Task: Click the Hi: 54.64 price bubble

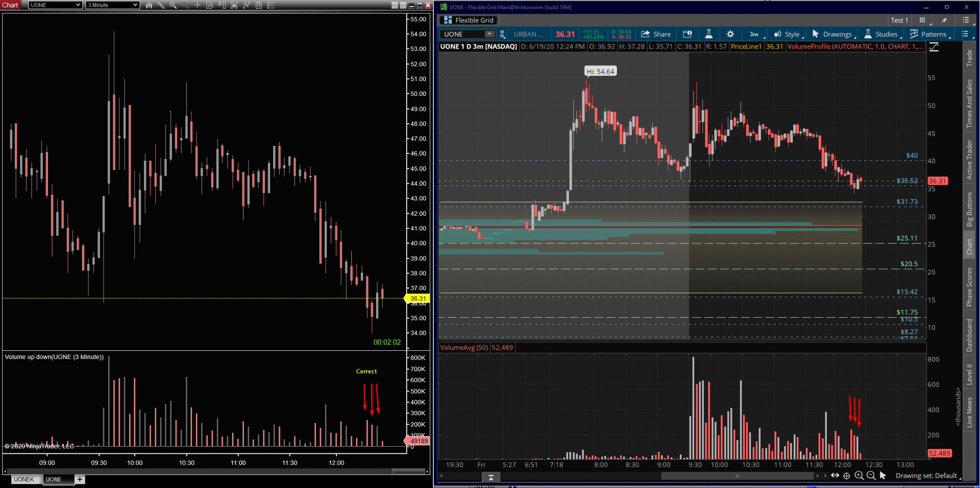Action: [x=600, y=71]
